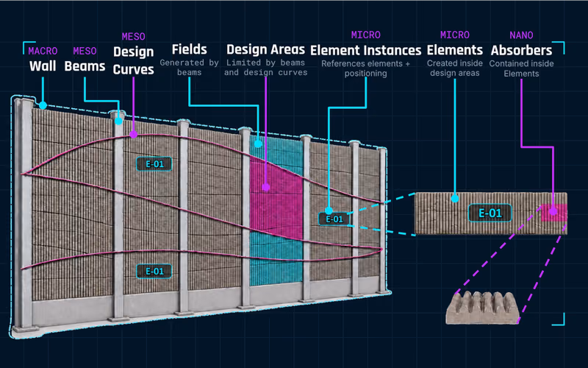Click the cyan dot above the small E-01 instance tag
This screenshot has width=588, height=368.
point(329,210)
